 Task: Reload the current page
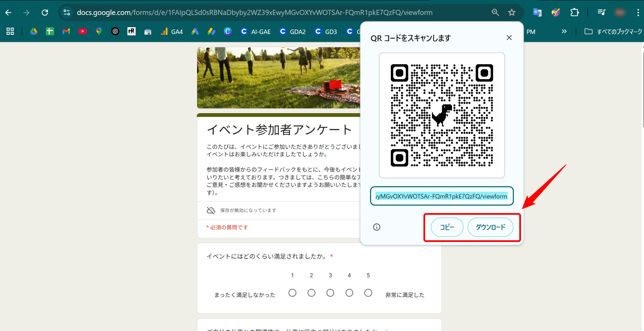click(x=45, y=12)
